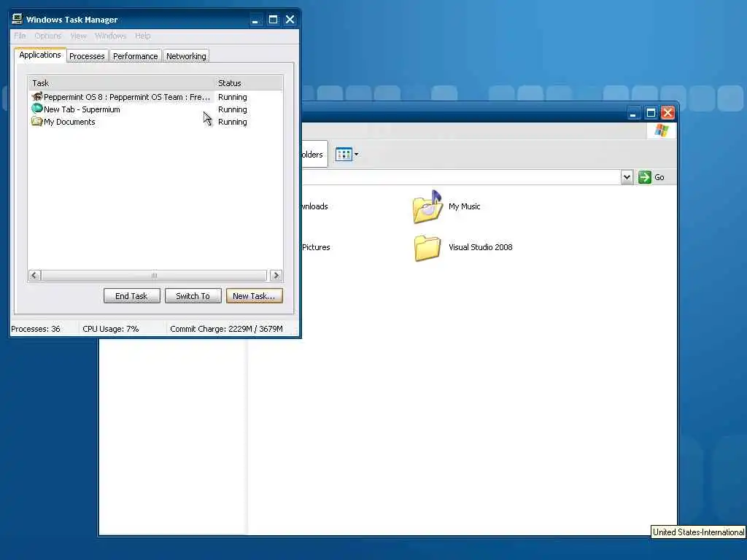The width and height of the screenshot is (747, 560).
Task: Close the Task Manager window
Action: pos(290,20)
